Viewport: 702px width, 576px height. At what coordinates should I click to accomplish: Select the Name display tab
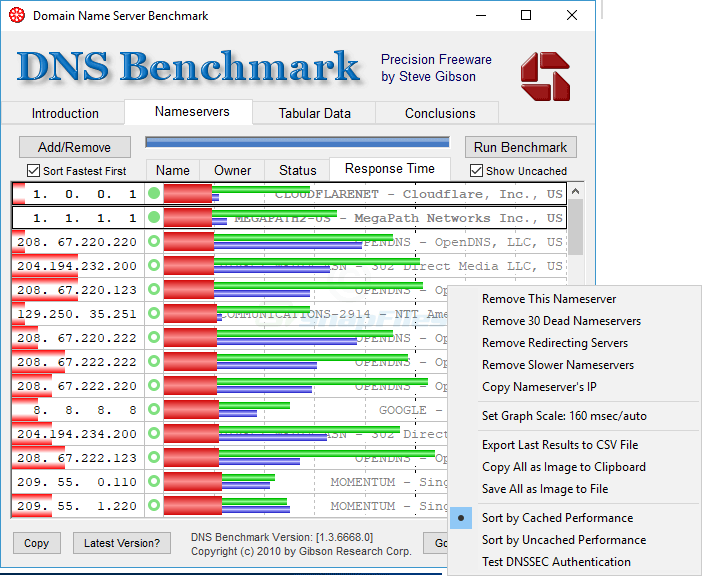point(173,170)
